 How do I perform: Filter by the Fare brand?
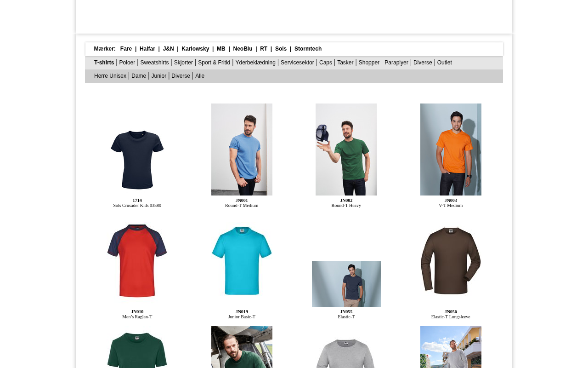(x=126, y=49)
